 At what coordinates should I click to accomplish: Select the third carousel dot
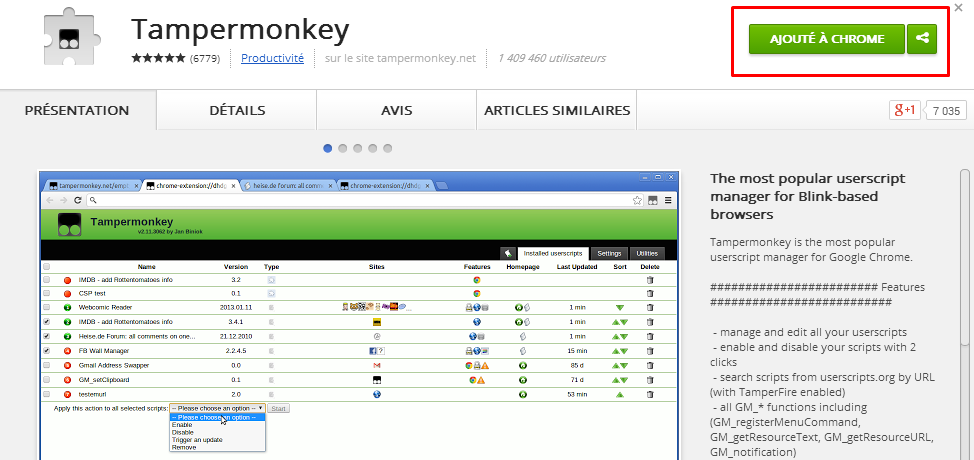click(357, 148)
